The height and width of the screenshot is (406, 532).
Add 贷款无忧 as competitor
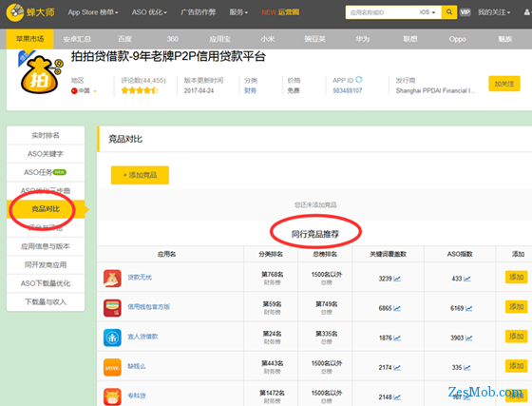coord(516,277)
